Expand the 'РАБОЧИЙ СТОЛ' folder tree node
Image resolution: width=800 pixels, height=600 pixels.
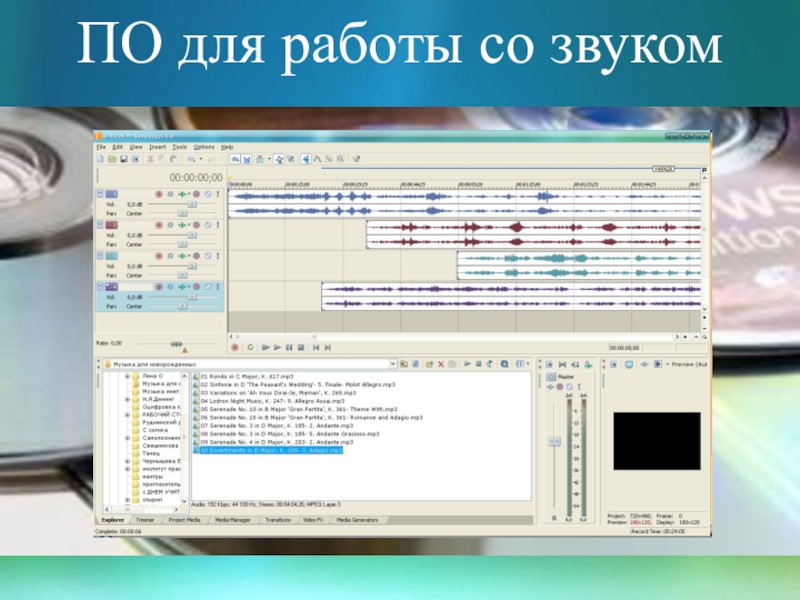coord(127,414)
